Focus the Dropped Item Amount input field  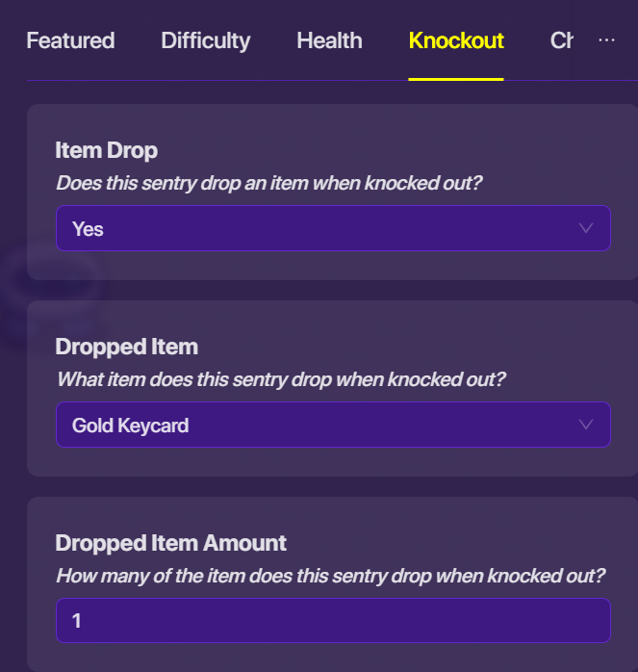[x=333, y=621]
